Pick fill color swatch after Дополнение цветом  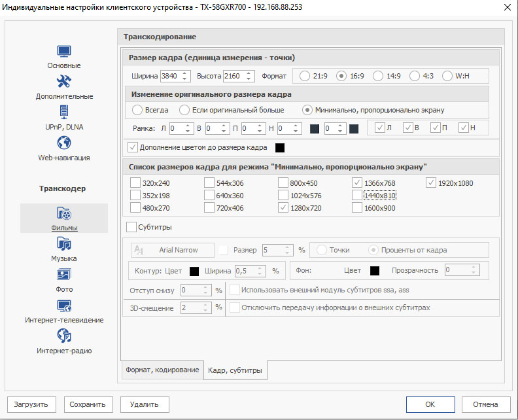point(280,147)
